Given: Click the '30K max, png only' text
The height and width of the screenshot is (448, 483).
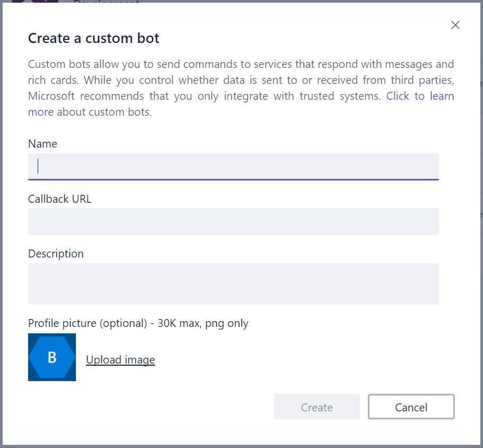Looking at the screenshot, I should (x=203, y=323).
